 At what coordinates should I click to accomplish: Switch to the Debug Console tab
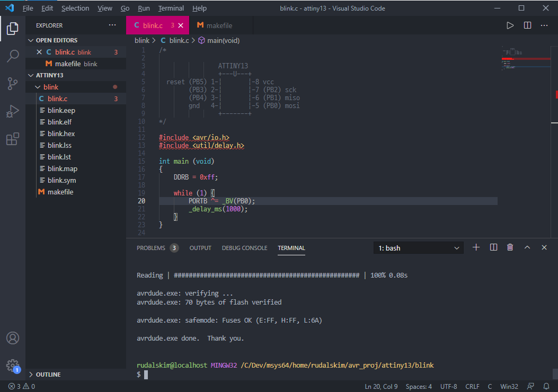pyautogui.click(x=244, y=248)
